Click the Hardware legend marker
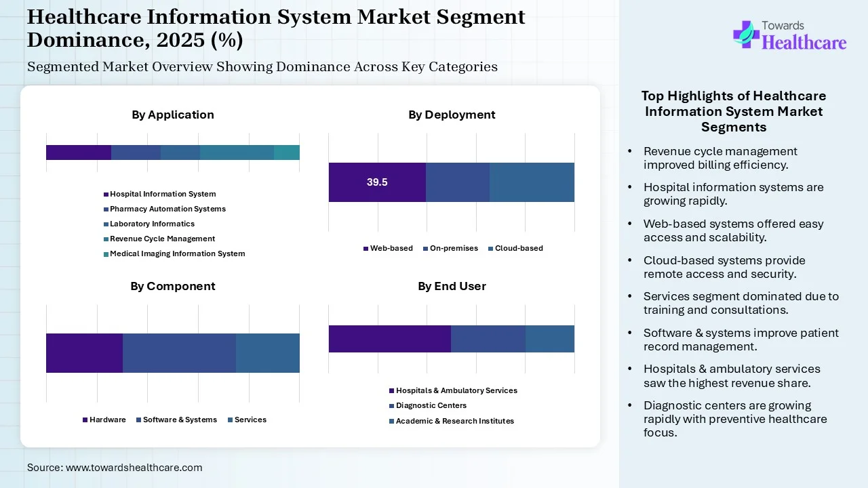 click(x=85, y=420)
